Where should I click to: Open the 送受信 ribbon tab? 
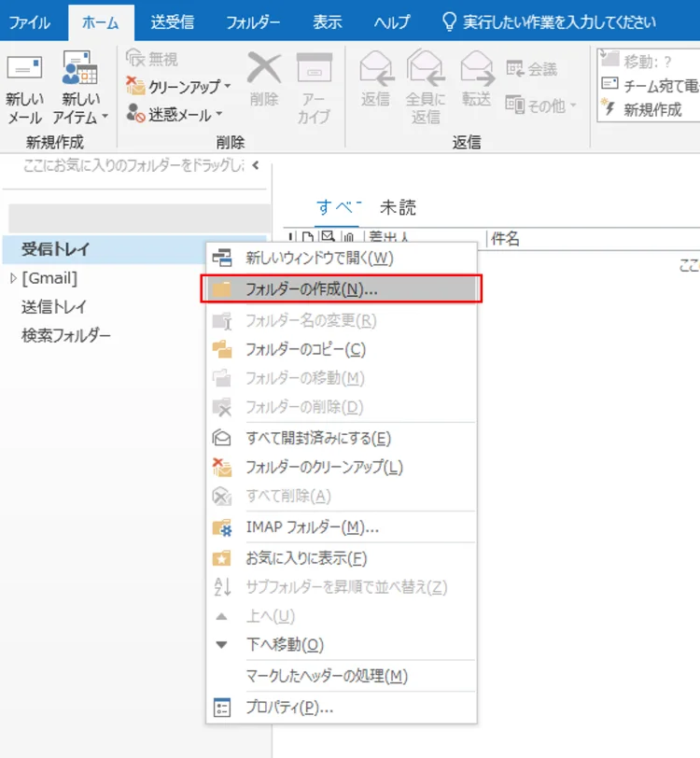coord(172,21)
